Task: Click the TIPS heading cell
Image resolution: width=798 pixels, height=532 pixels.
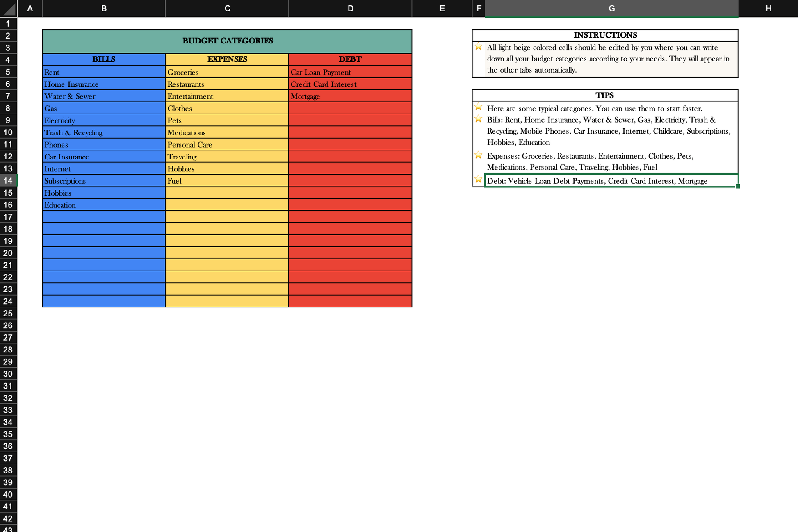Action: click(x=605, y=95)
